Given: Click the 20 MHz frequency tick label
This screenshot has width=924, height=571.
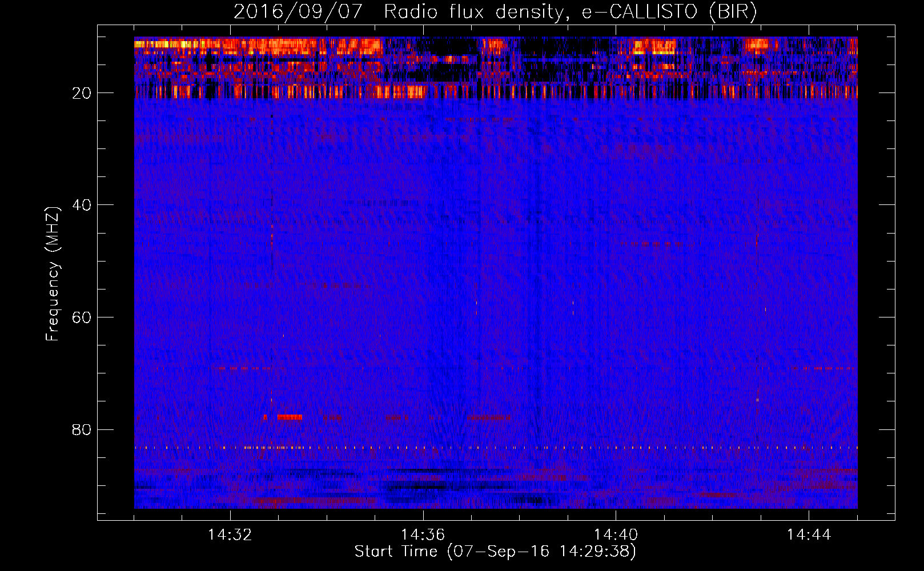Looking at the screenshot, I should coord(82,93).
